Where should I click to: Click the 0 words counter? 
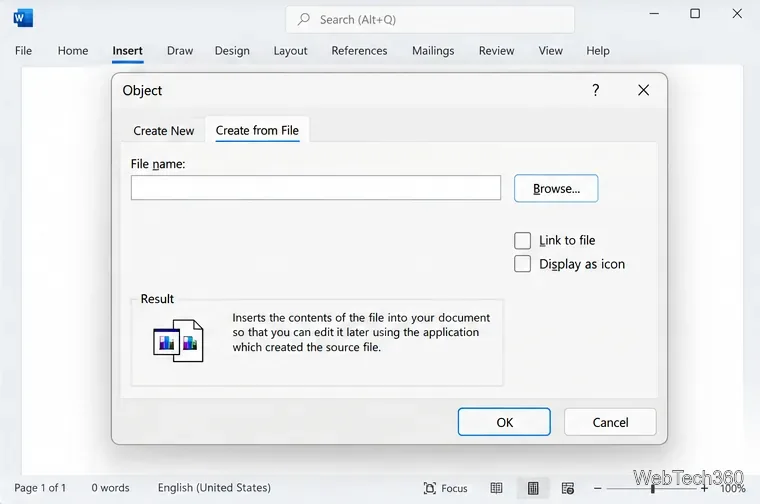tap(111, 488)
